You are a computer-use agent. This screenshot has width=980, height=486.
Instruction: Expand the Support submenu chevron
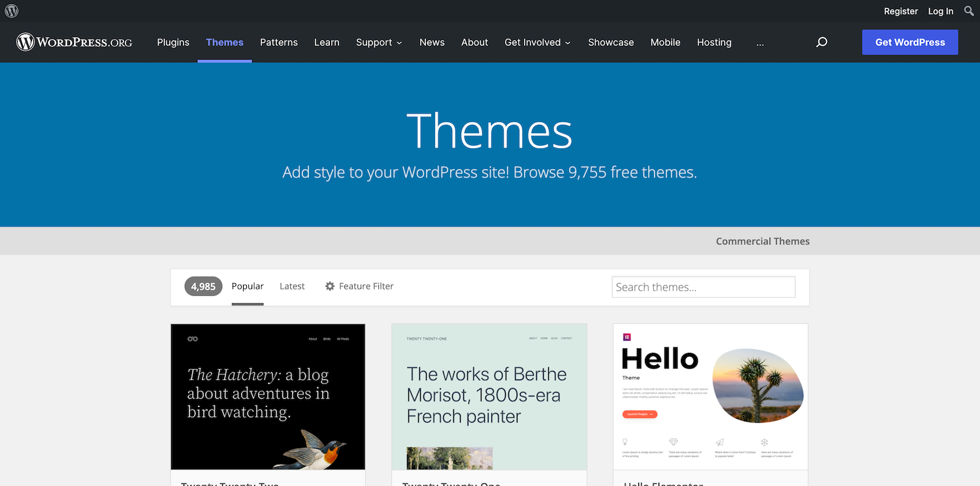pos(399,43)
